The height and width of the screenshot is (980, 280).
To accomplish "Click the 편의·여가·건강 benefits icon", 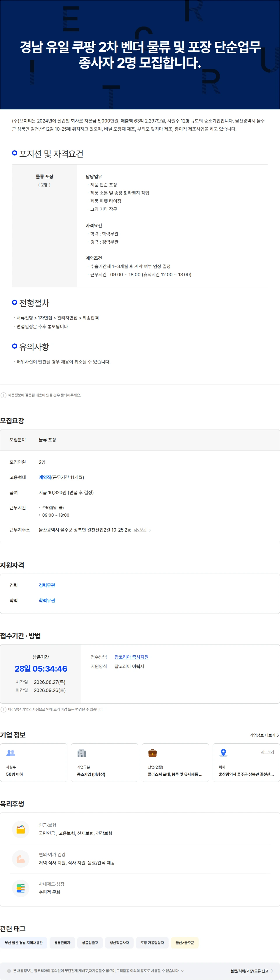I will click(x=20, y=859).
